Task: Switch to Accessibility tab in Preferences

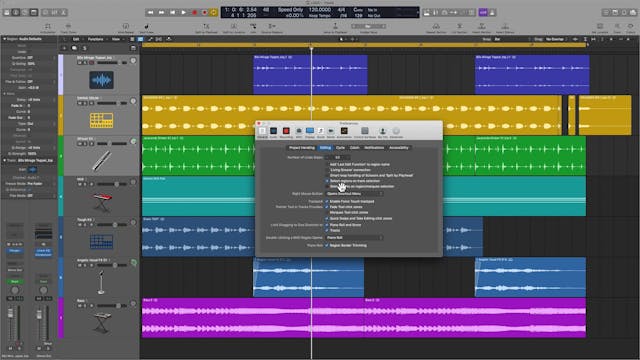Action: click(399, 148)
